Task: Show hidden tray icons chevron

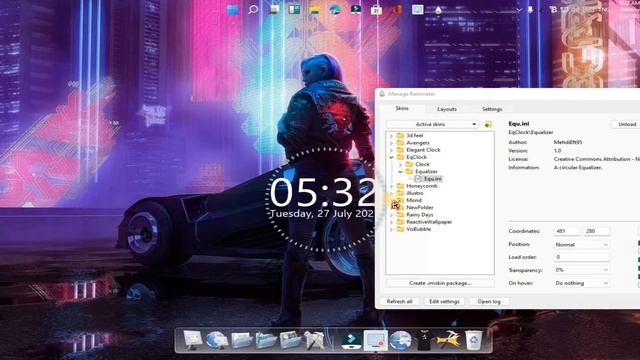Action: [519, 9]
